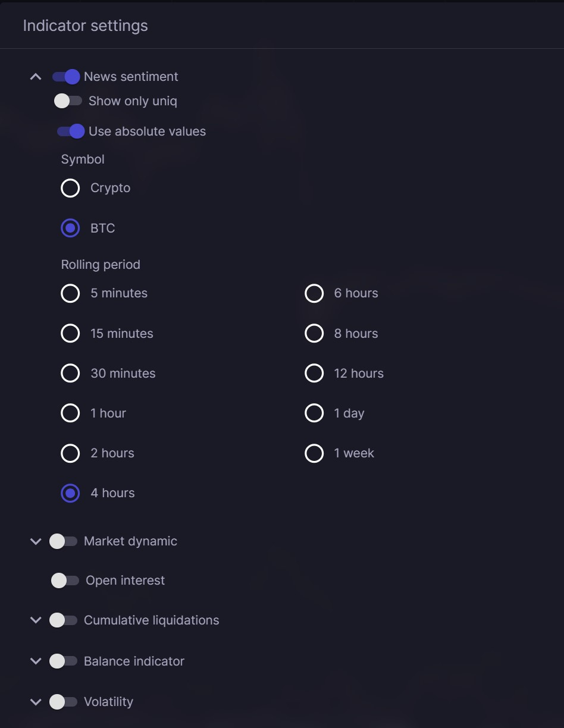This screenshot has height=728, width=564.
Task: Select the 1 hour rolling period
Action: coord(70,413)
